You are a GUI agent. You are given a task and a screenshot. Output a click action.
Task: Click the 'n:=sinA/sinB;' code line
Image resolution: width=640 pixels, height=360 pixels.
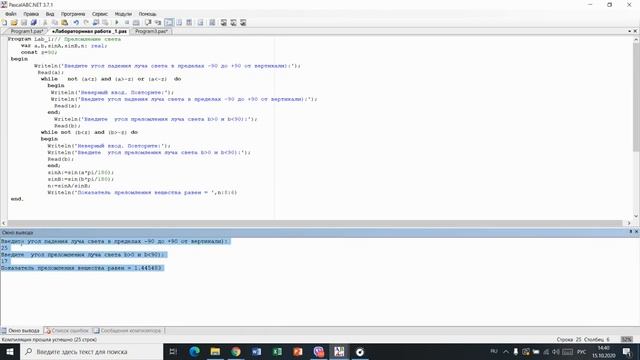click(x=69, y=186)
